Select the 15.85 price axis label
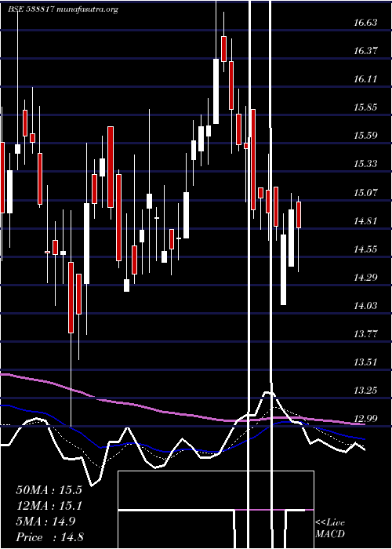 point(365,107)
